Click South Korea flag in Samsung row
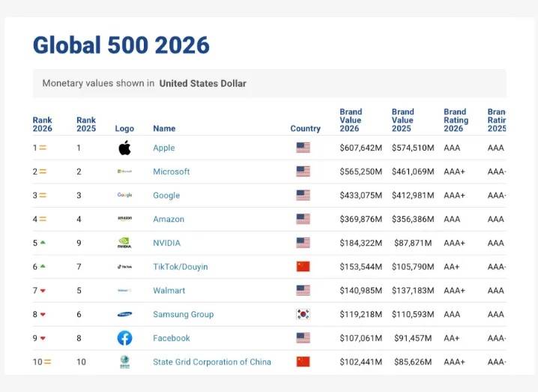Screen dimensions: 538x392 tap(303, 315)
